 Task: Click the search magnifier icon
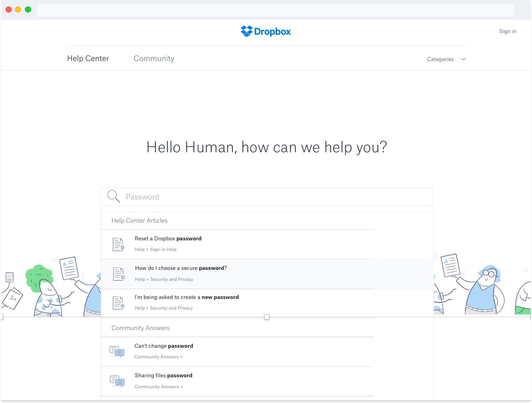pos(114,196)
